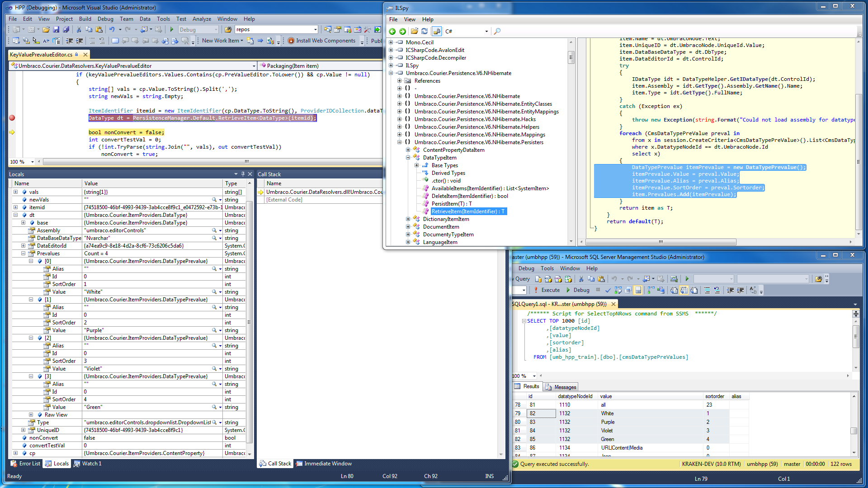Image resolution: width=868 pixels, height=488 pixels.
Task: Click New Query document icon in SSMS toolbar
Action: (x=538, y=279)
